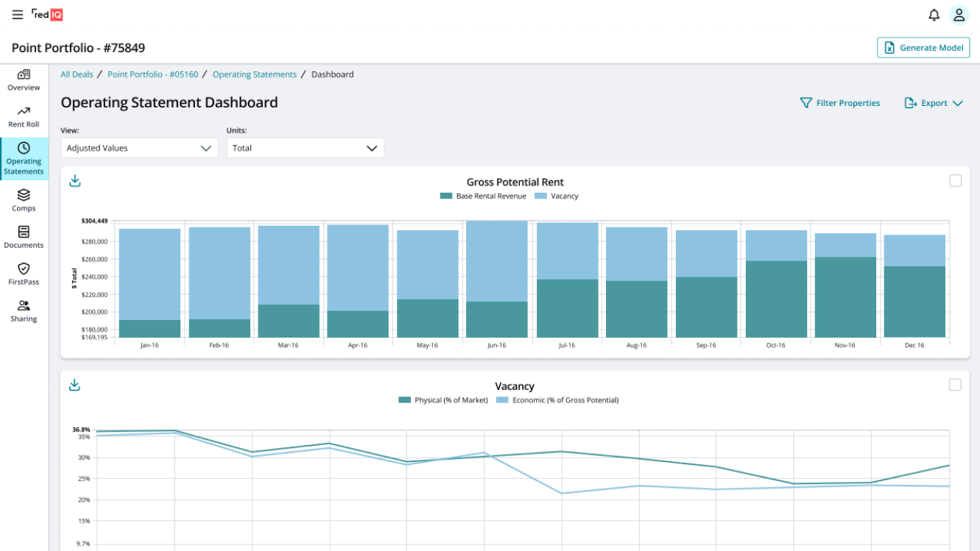This screenshot has width=980, height=551.
Task: Click the Overview sidebar icon
Action: [x=24, y=74]
